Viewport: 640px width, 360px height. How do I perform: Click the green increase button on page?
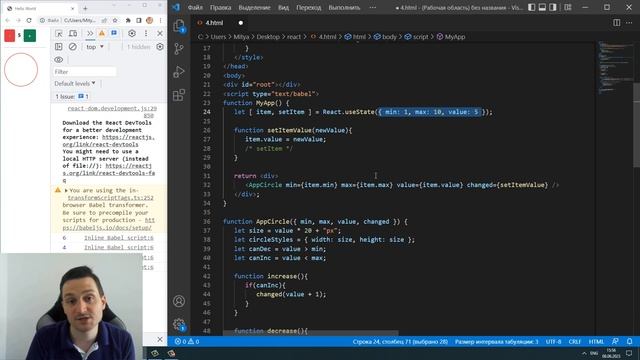(29, 36)
